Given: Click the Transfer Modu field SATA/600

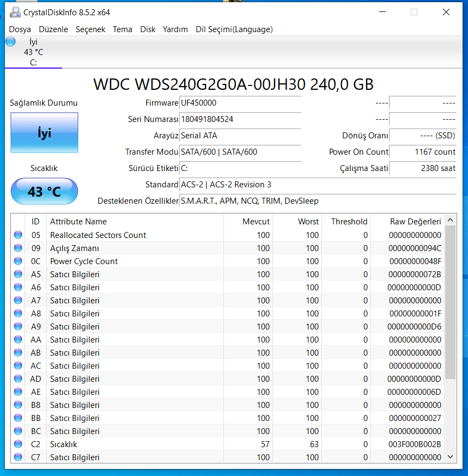Looking at the screenshot, I should [x=240, y=152].
